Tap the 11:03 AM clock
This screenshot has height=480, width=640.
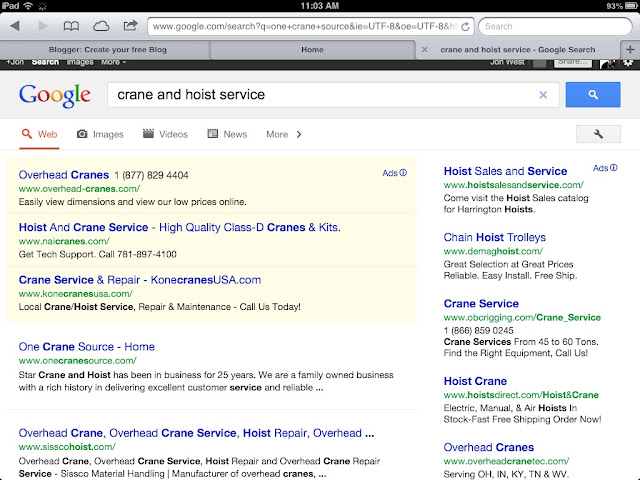[x=320, y=6]
